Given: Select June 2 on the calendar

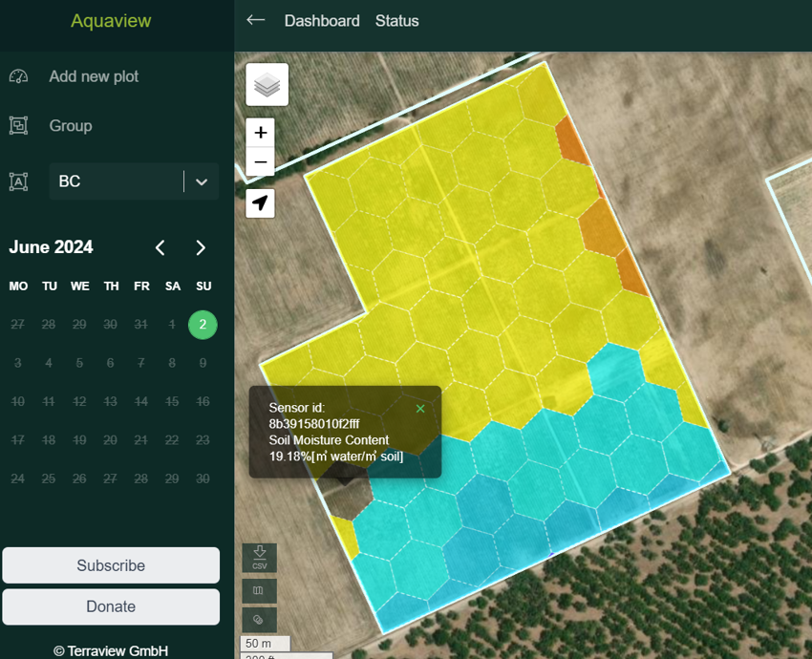Looking at the screenshot, I should click(203, 325).
